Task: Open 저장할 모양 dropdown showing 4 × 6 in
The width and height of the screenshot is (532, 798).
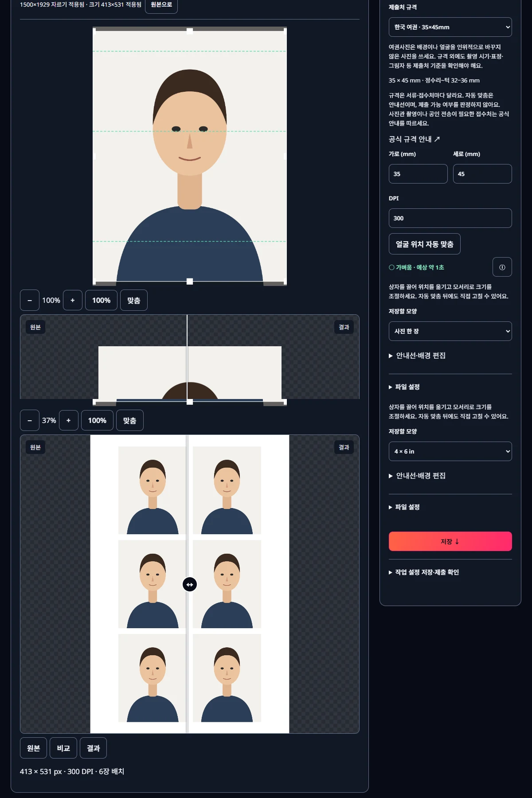Action: pyautogui.click(x=450, y=451)
